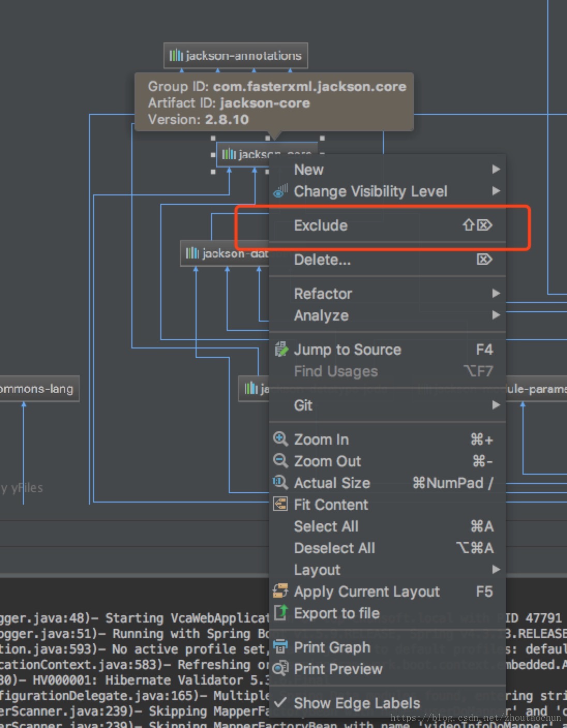The width and height of the screenshot is (567, 728).
Task: Select the jackson-databind dependency node
Action: pos(225,253)
